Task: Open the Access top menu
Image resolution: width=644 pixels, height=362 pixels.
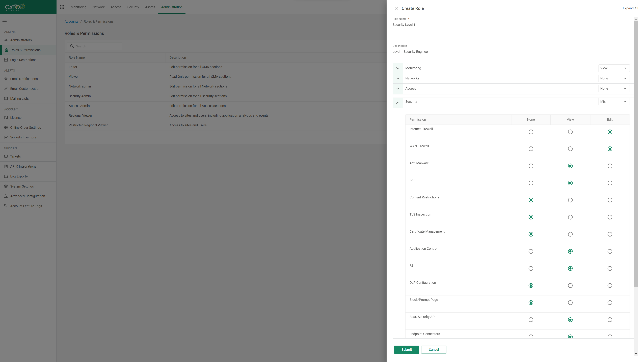Action: point(116,7)
